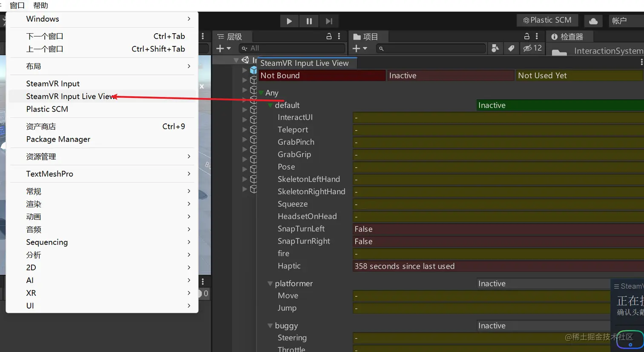Expand the 音频 audio submenu
644x352 pixels.
[x=102, y=229]
